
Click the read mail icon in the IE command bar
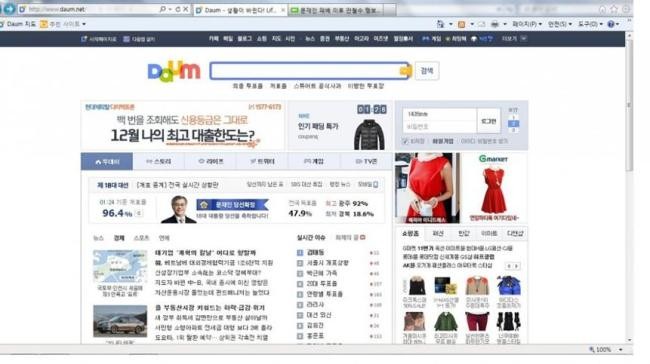pos(481,24)
